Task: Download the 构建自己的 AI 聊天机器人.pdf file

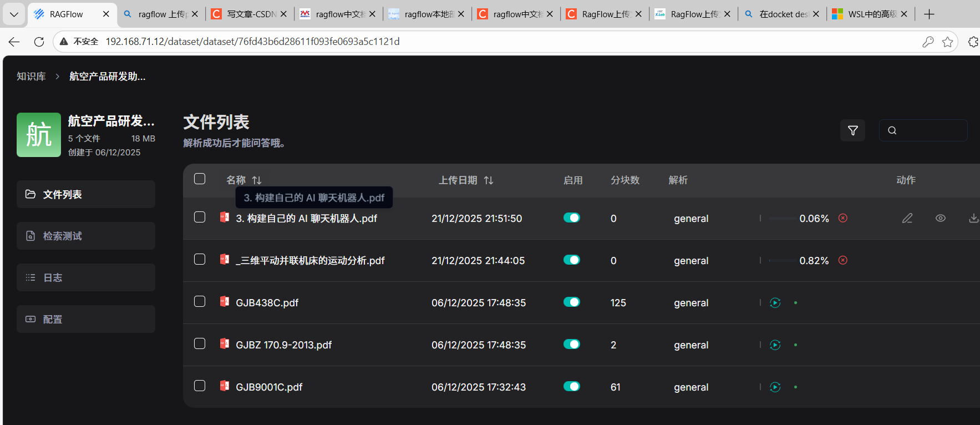Action: [973, 218]
